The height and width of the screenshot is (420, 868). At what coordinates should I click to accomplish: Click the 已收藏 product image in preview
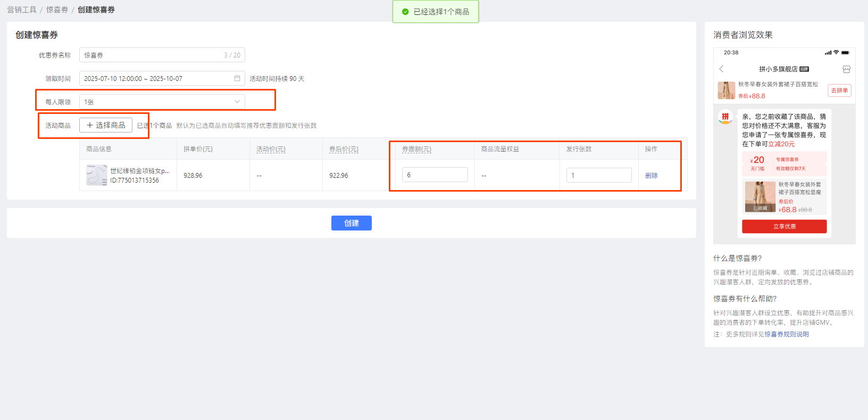point(760,196)
